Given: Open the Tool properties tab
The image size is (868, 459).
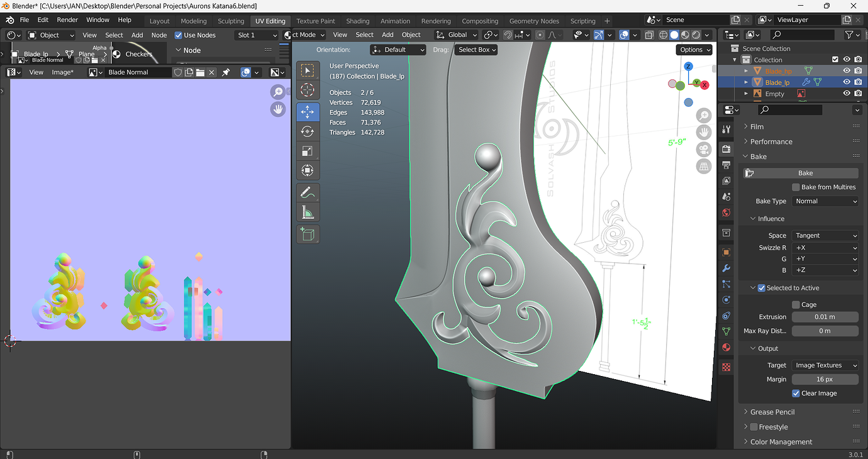Looking at the screenshot, I should [726, 130].
